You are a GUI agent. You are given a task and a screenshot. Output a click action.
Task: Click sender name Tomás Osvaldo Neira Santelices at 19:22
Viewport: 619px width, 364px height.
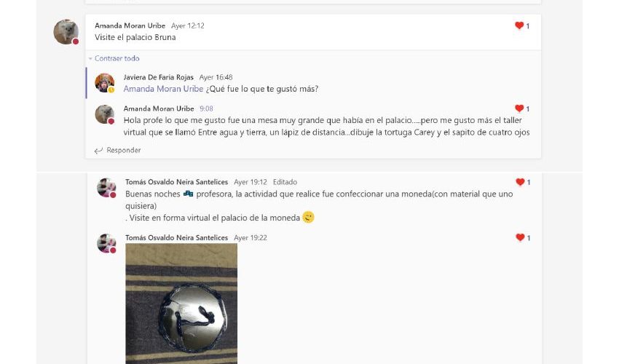coord(176,237)
